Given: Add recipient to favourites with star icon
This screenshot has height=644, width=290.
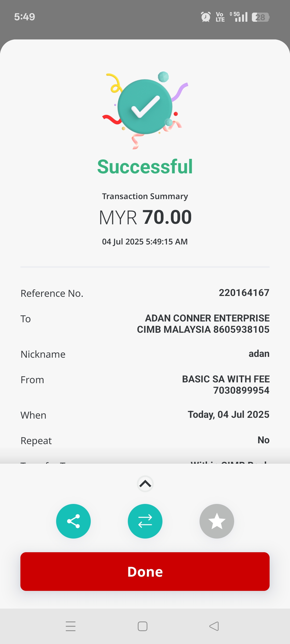Looking at the screenshot, I should 217,521.
